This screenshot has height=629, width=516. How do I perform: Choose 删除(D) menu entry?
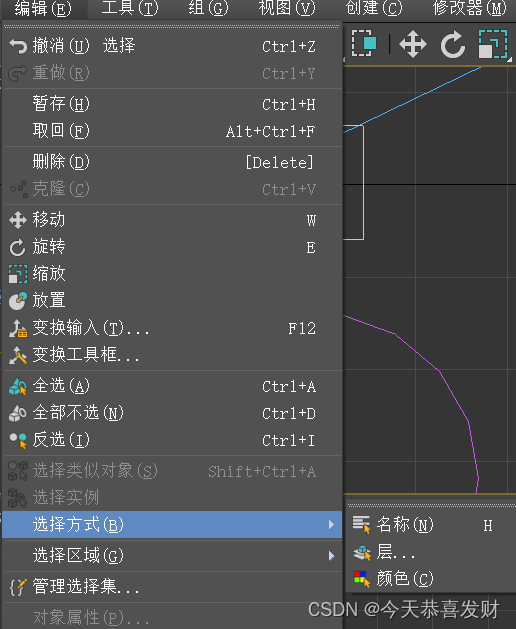172,162
